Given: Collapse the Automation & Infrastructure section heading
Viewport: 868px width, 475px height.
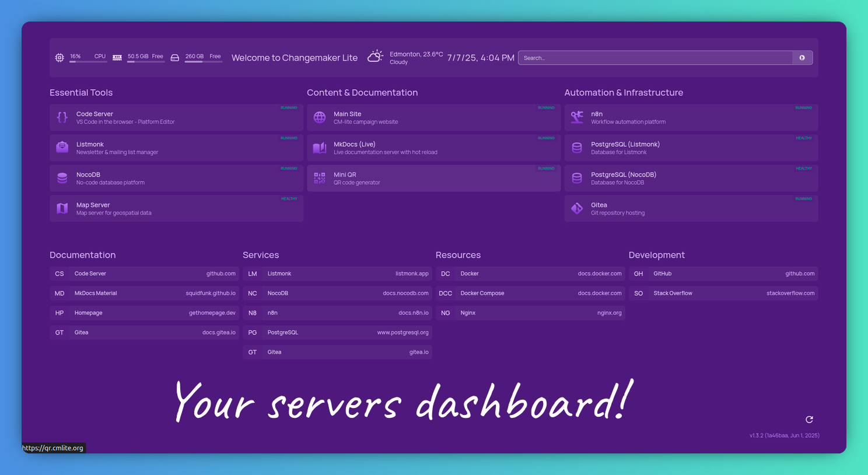Looking at the screenshot, I should coord(623,93).
